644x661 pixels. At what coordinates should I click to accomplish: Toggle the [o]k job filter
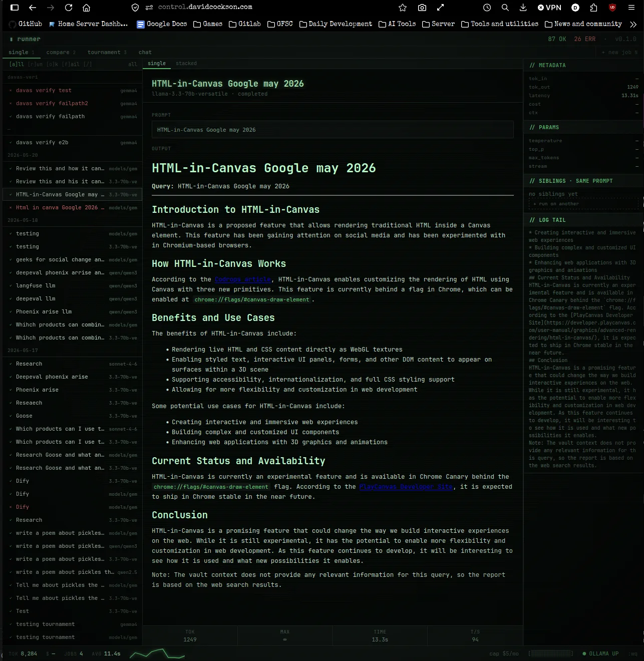[x=52, y=64]
